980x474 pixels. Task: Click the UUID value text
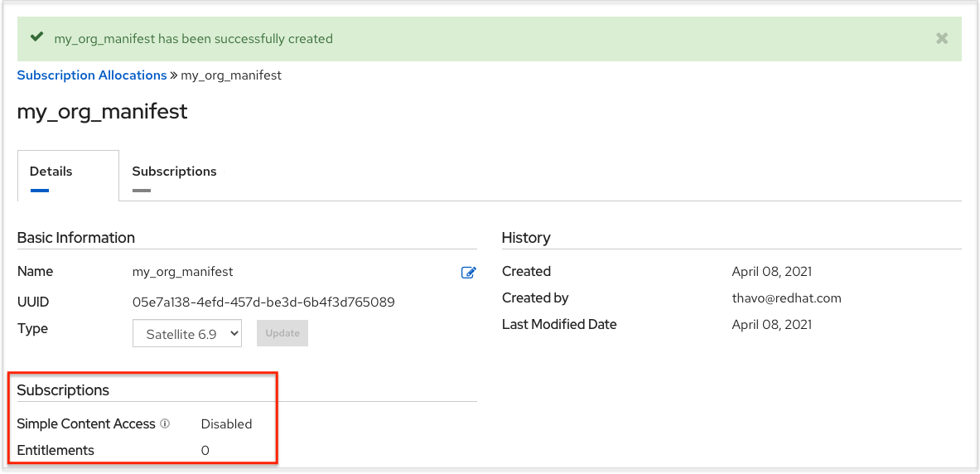(x=263, y=302)
